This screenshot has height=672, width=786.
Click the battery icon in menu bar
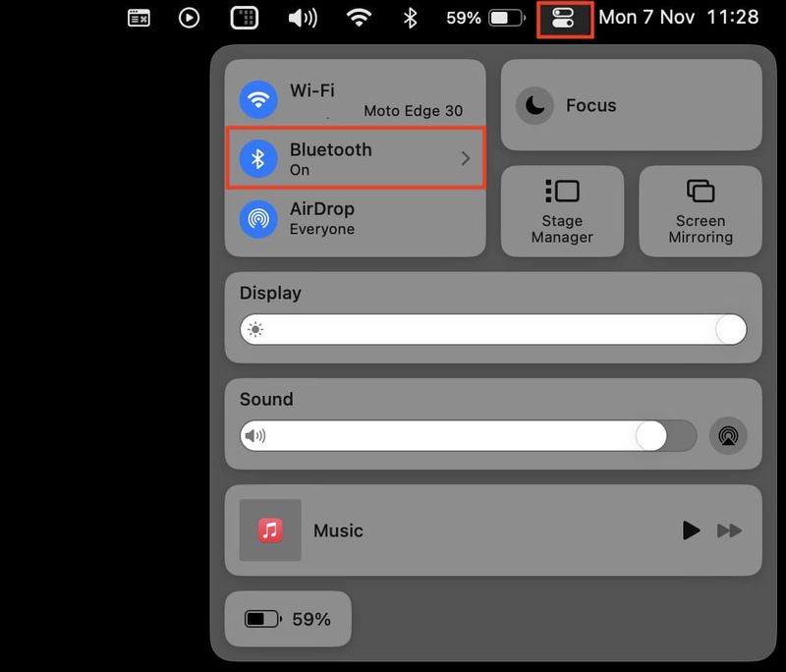pyautogui.click(x=507, y=19)
